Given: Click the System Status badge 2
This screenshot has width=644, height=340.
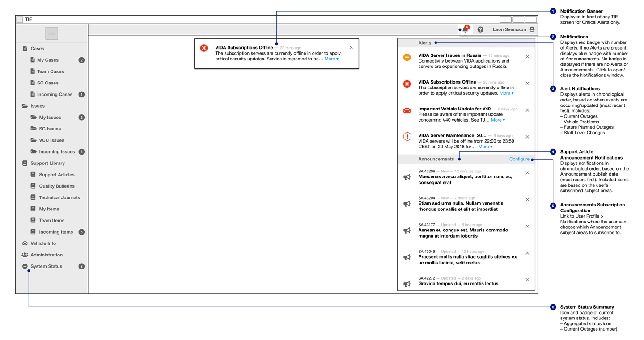Looking at the screenshot, I should coord(81,266).
